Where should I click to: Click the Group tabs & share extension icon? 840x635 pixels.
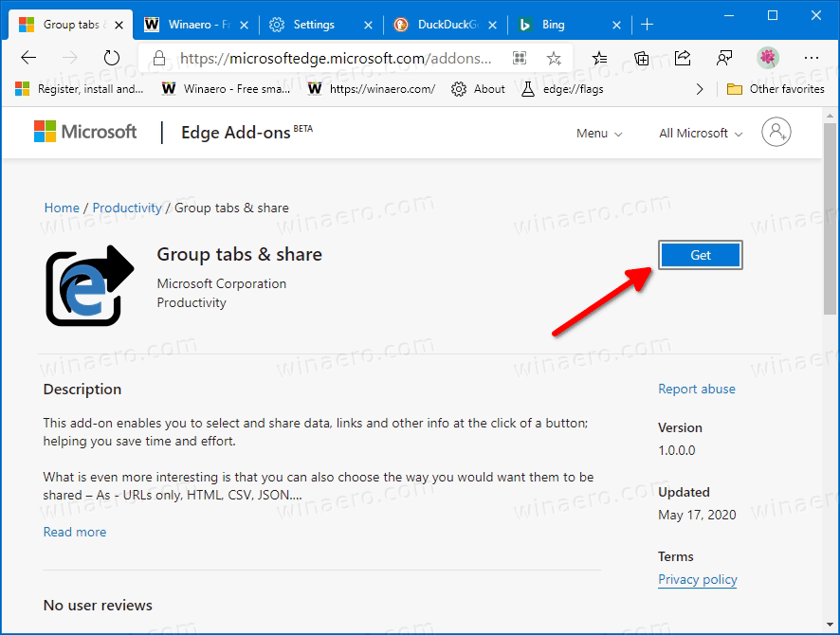[x=89, y=286]
